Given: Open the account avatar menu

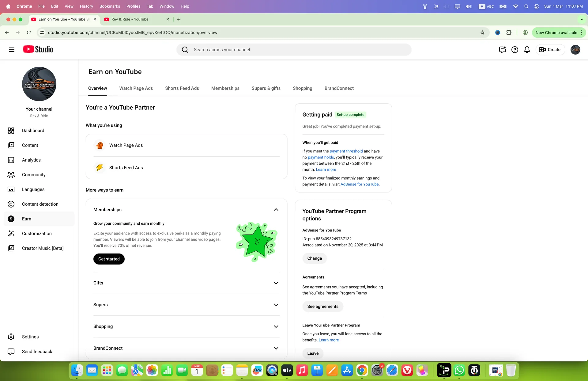Looking at the screenshot, I should tap(575, 50).
